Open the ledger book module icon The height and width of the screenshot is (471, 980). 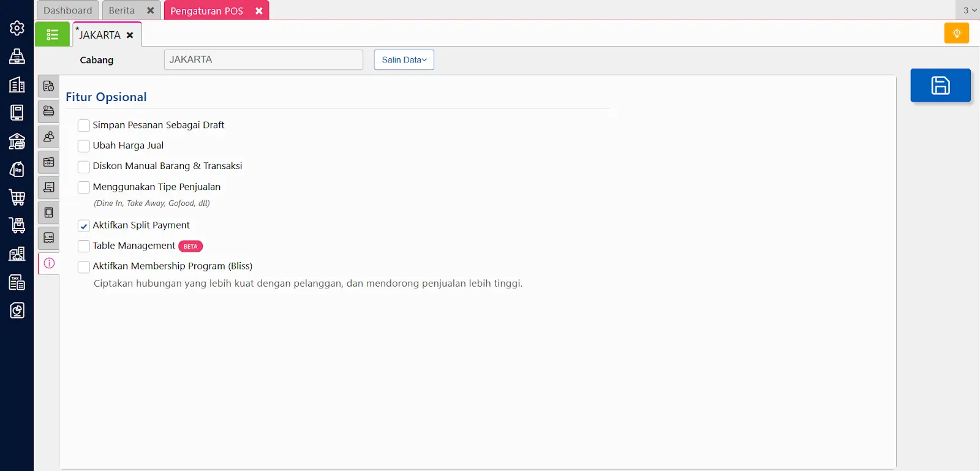(17, 113)
